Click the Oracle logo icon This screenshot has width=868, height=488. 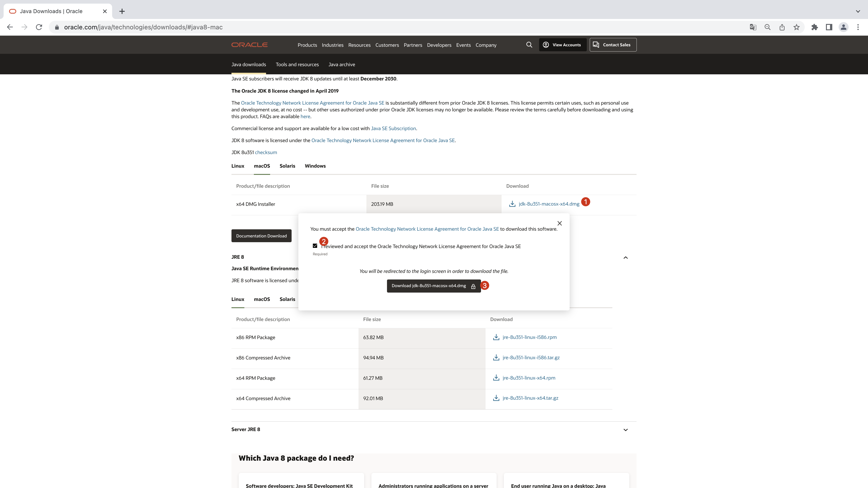pyautogui.click(x=250, y=45)
